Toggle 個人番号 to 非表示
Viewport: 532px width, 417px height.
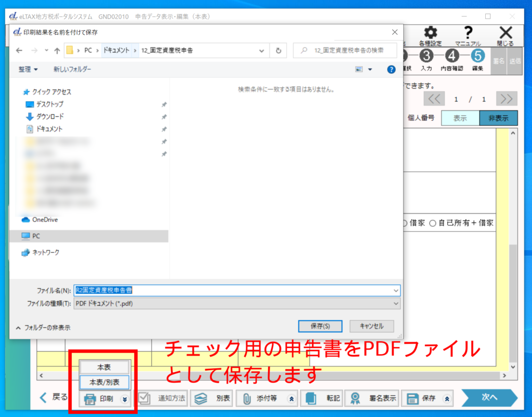[x=498, y=118]
